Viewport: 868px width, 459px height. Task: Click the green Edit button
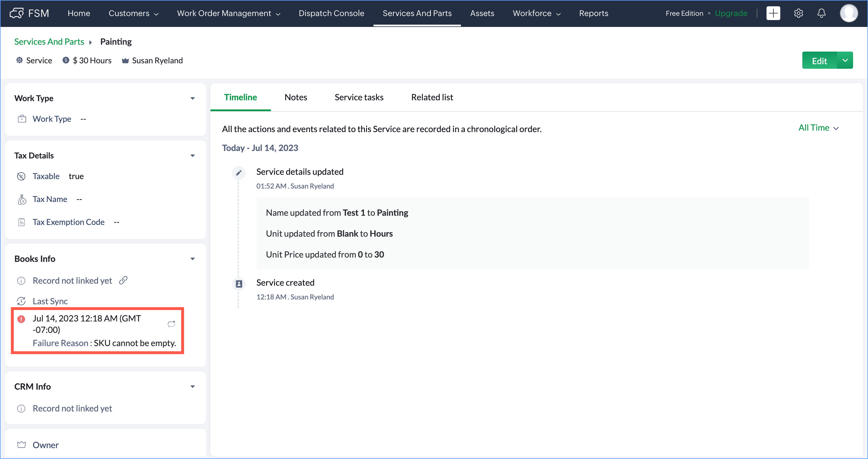click(x=819, y=61)
